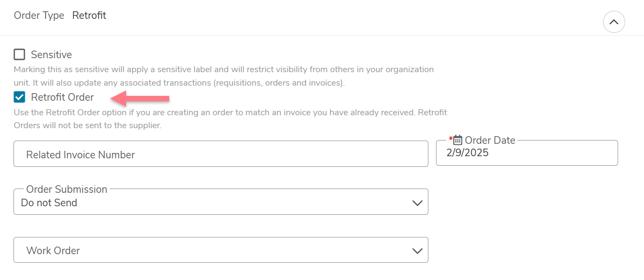Image resolution: width=644 pixels, height=280 pixels.
Task: Select the Do not Send option text
Action: (49, 202)
